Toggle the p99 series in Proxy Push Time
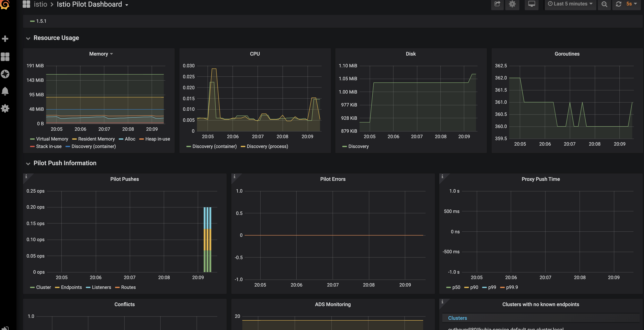 (x=492, y=287)
